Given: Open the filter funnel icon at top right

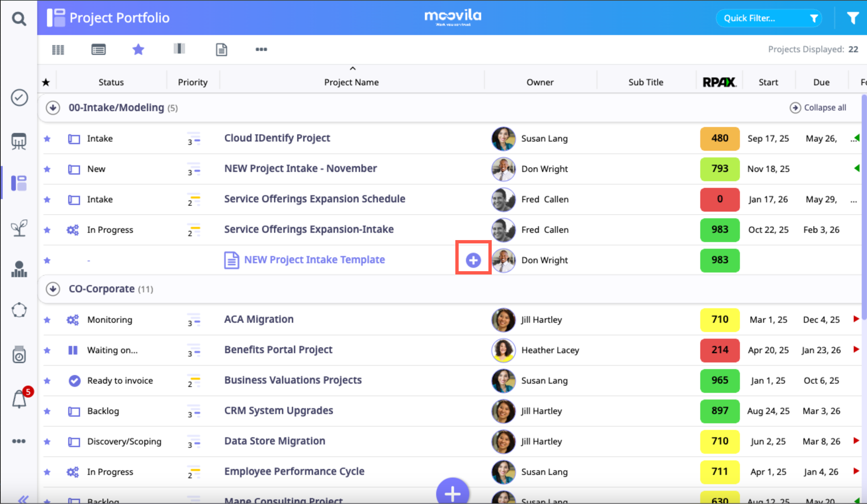Looking at the screenshot, I should 852,18.
